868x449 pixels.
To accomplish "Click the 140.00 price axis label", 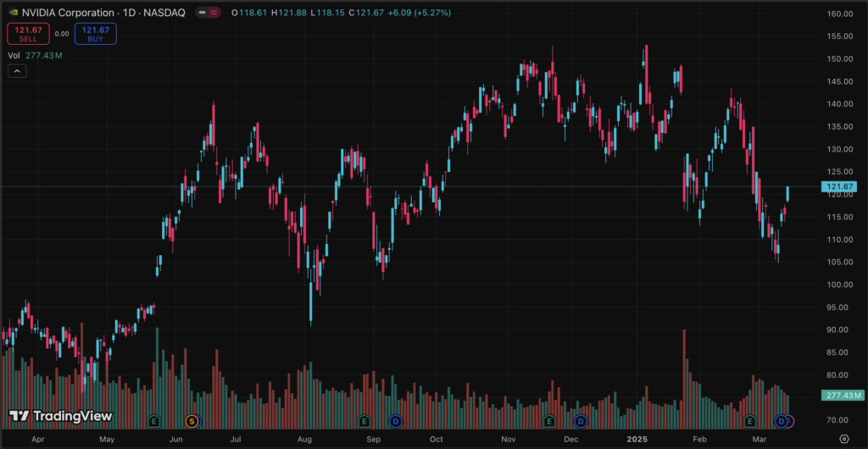I will pos(838,104).
